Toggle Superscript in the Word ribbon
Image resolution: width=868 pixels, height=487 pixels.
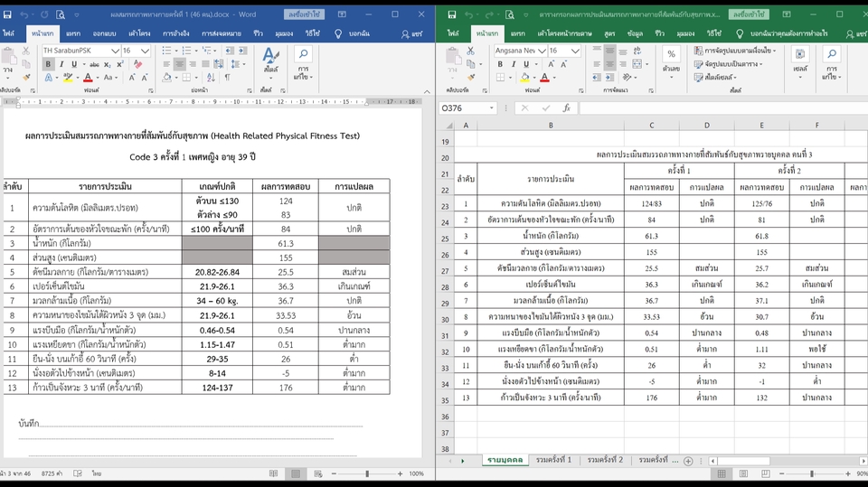(119, 64)
